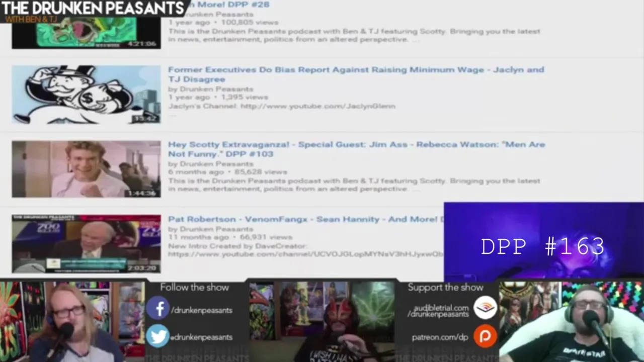Image resolution: width=644 pixels, height=362 pixels.
Task: Click the DPP #163 episode overlay text
Action: click(x=543, y=247)
